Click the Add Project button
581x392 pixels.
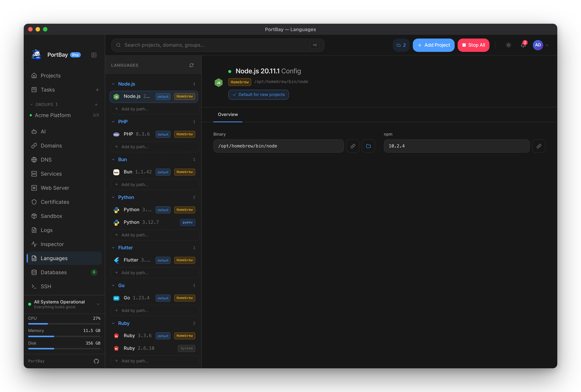coord(434,45)
